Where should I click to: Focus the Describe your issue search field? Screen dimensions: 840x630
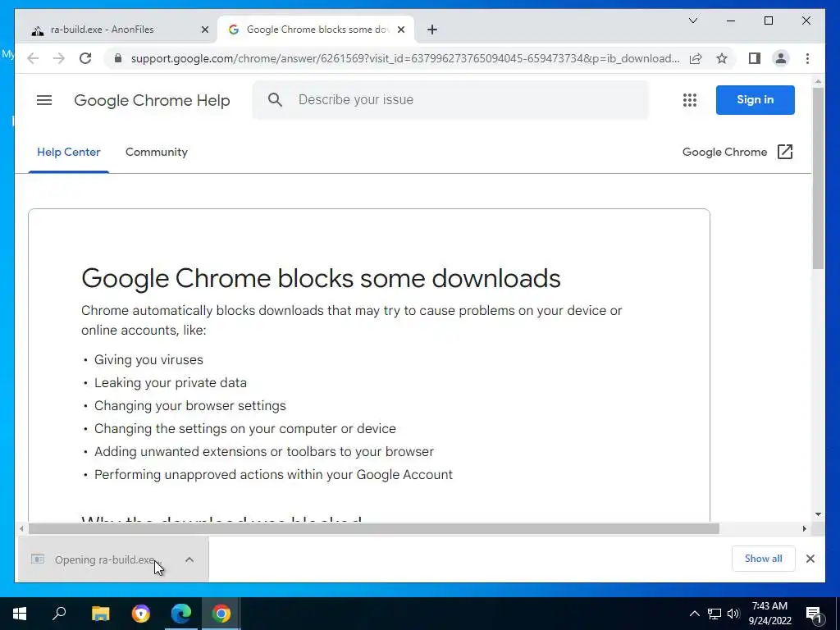coord(450,99)
